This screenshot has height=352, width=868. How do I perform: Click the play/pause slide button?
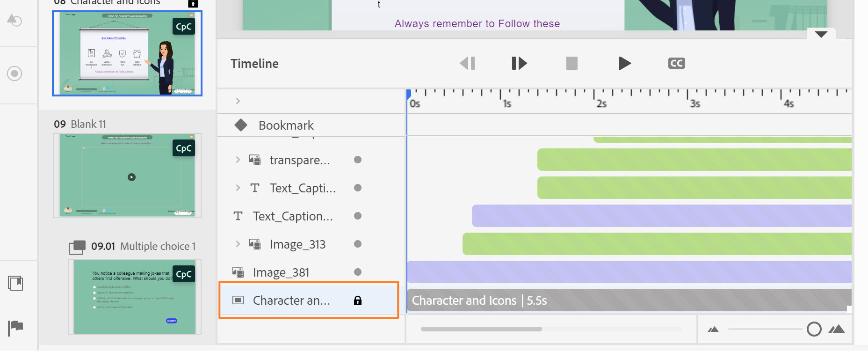519,63
